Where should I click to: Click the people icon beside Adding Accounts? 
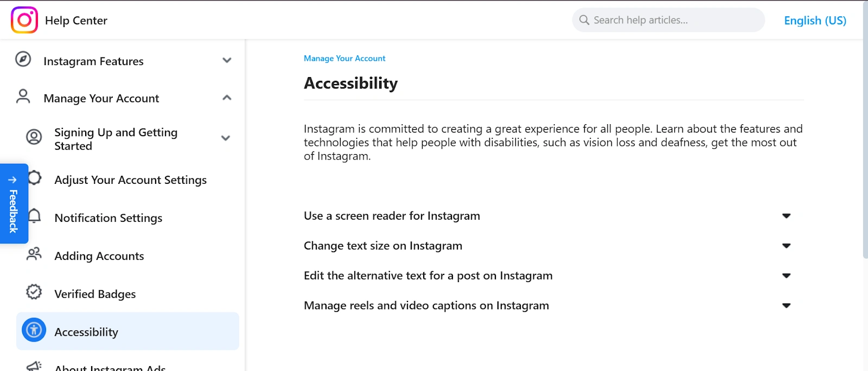(34, 254)
